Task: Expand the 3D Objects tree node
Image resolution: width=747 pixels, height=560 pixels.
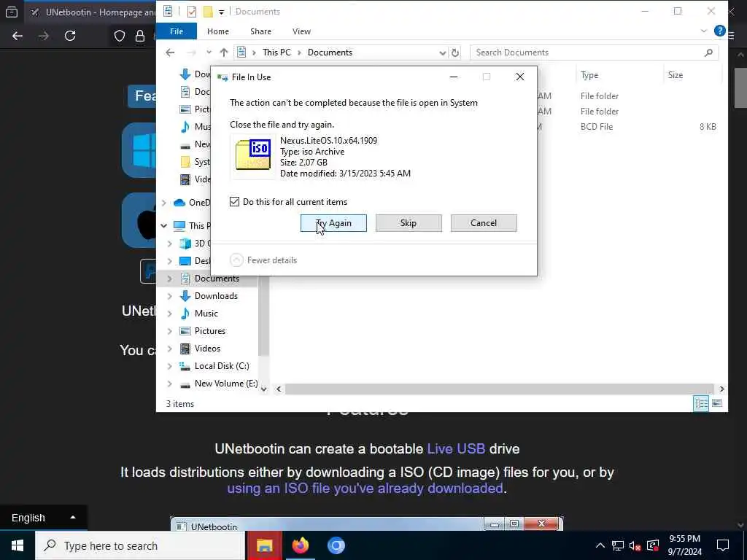Action: click(169, 244)
